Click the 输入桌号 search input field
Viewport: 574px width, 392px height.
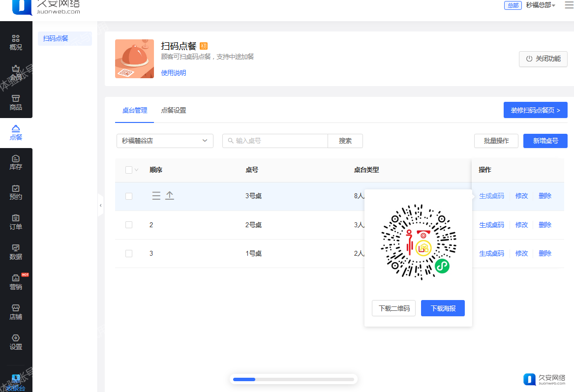pyautogui.click(x=275, y=141)
